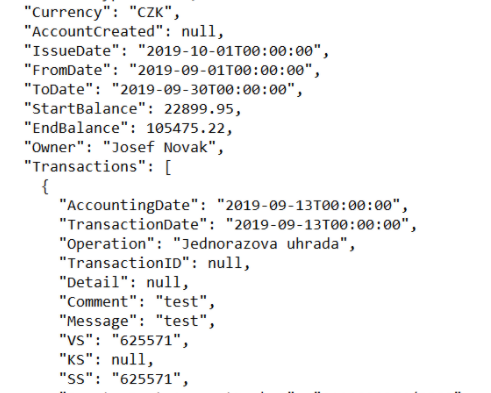Click the "CZK" currency value
Image resolution: width=491 pixels, height=393 pixels.
point(151,13)
